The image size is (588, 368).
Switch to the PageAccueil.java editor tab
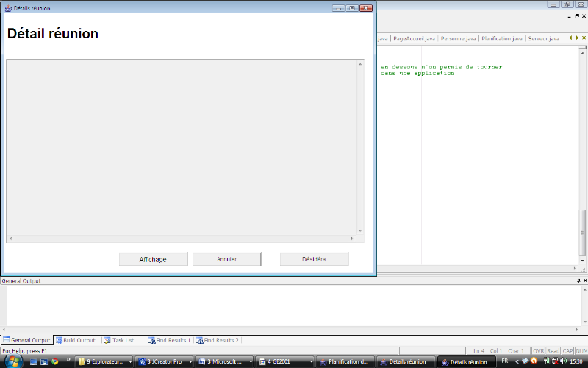coord(414,38)
